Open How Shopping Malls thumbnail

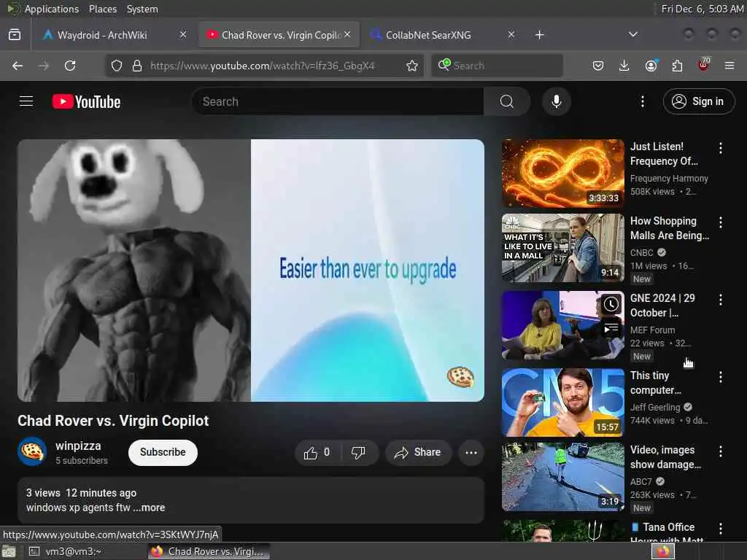click(562, 248)
